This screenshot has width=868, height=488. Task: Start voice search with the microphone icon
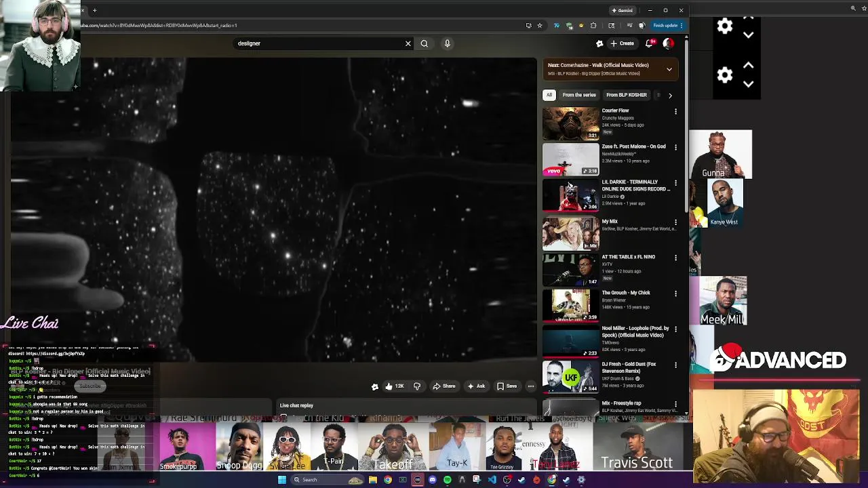[x=447, y=43]
